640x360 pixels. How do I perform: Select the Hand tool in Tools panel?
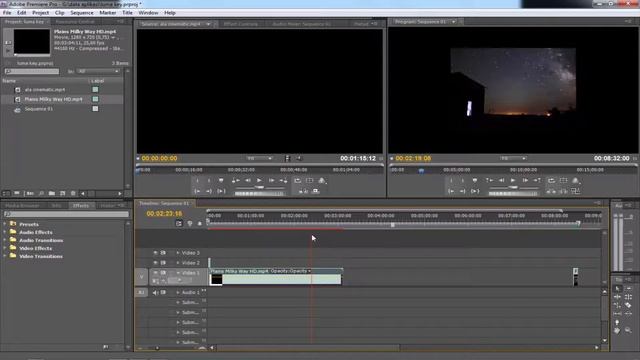point(617,330)
